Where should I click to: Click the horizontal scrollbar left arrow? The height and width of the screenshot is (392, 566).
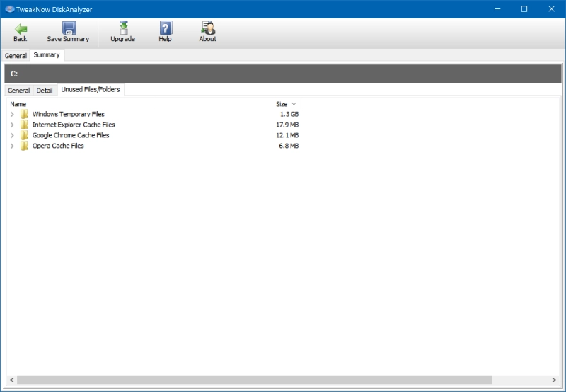click(12, 380)
